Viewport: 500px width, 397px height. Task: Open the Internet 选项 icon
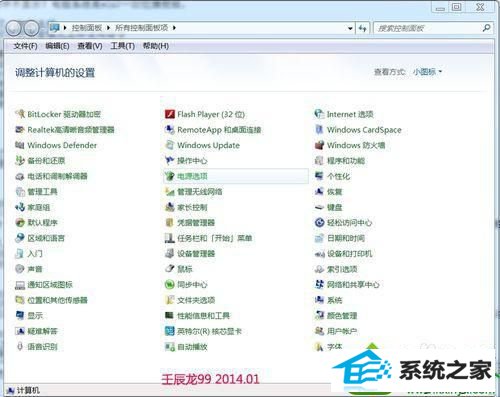coord(319,114)
